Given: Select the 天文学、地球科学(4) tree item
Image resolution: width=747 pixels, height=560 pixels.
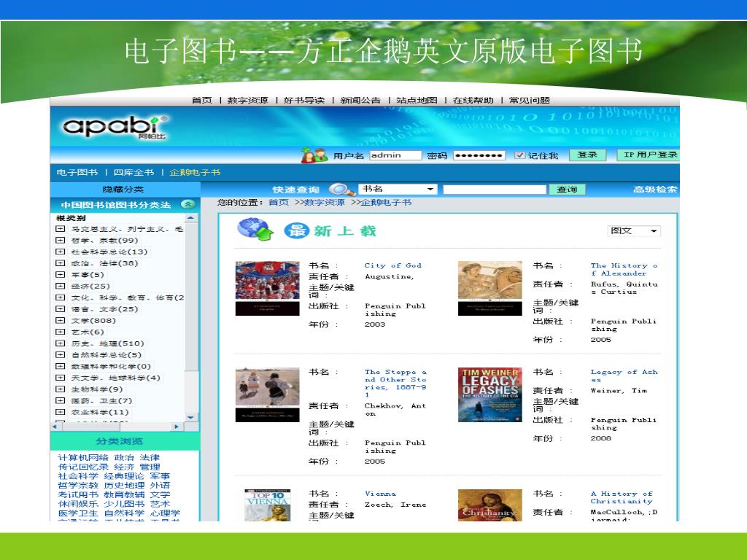Looking at the screenshot, I should (x=116, y=378).
